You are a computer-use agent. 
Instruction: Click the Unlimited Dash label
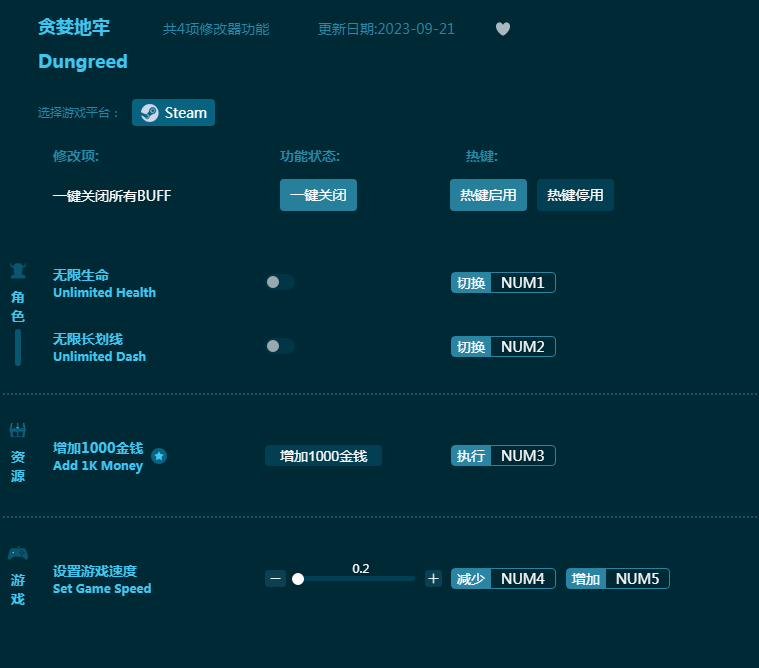99,356
